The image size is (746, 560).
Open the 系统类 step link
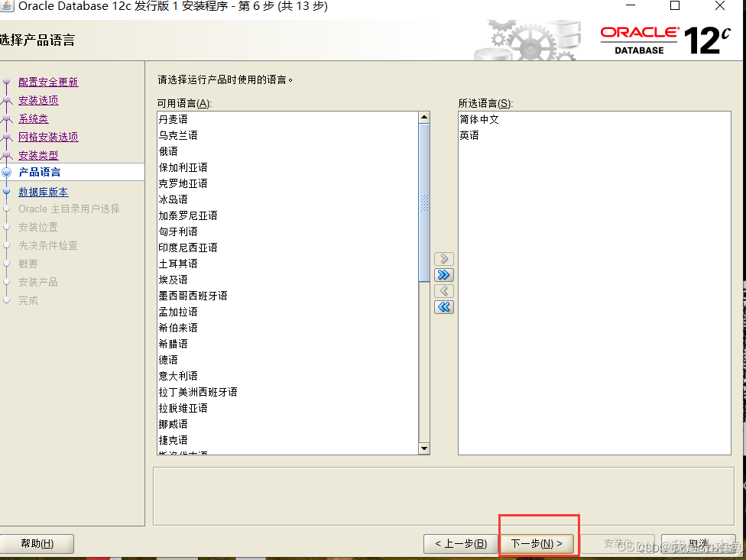[x=34, y=118]
